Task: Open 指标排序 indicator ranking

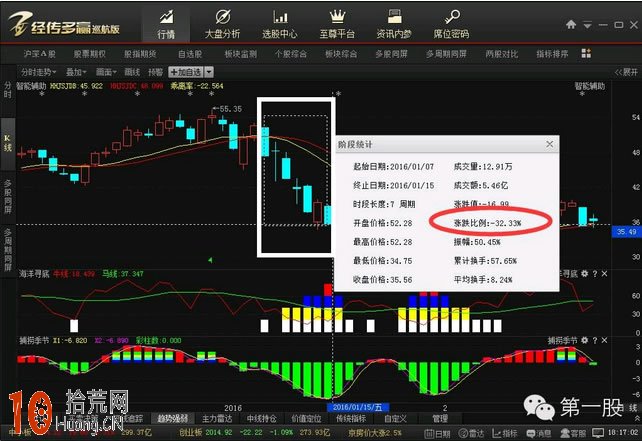Action: 552,54
